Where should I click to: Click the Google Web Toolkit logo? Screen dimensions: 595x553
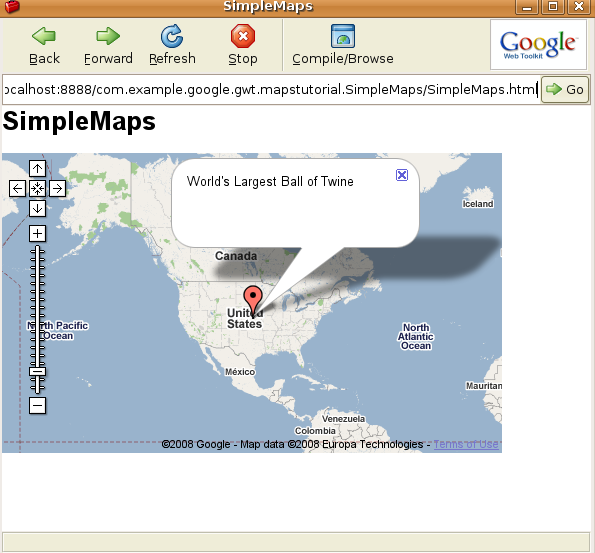point(538,45)
